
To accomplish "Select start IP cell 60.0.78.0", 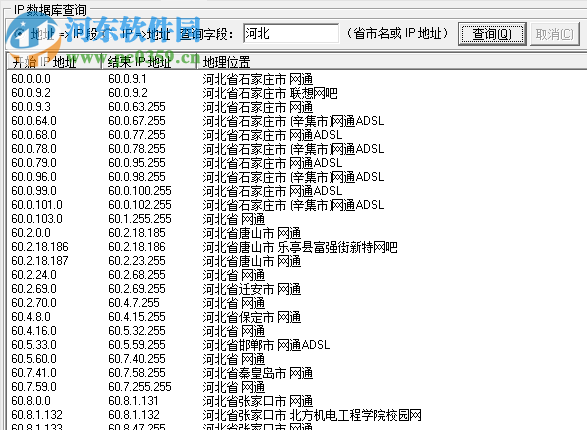I will [34, 149].
